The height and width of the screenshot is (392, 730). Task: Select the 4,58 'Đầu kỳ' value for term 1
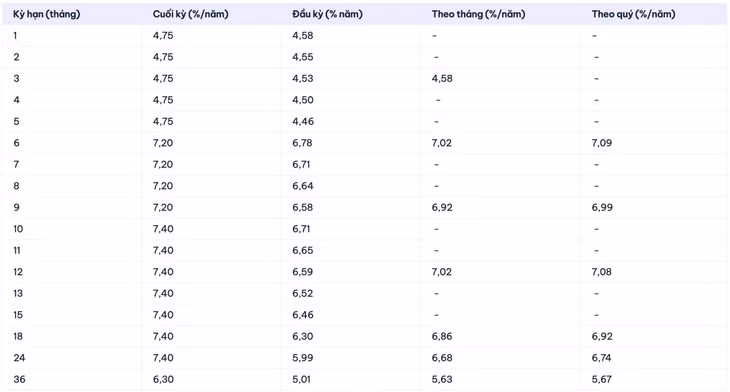[303, 35]
